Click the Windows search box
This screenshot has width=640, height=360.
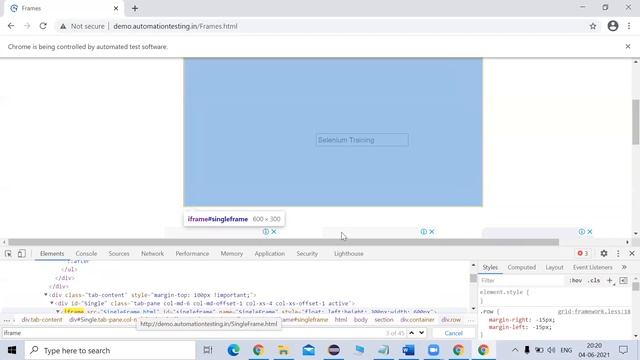pos(110,350)
